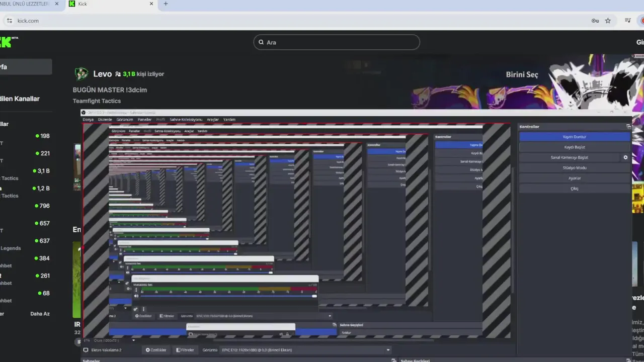Open the Levo channel name link
This screenshot has width=644, height=362.
102,74
